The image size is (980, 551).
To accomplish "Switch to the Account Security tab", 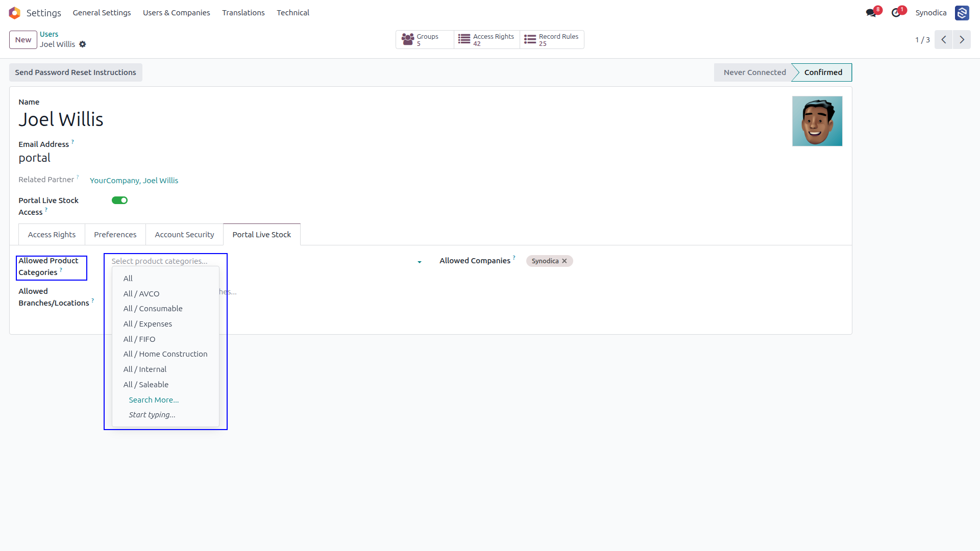I will 184,235.
